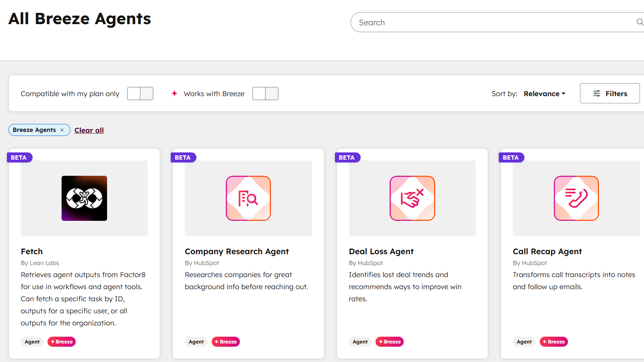Click the Fetch app logo icon
This screenshot has width=644, height=362.
(x=84, y=198)
